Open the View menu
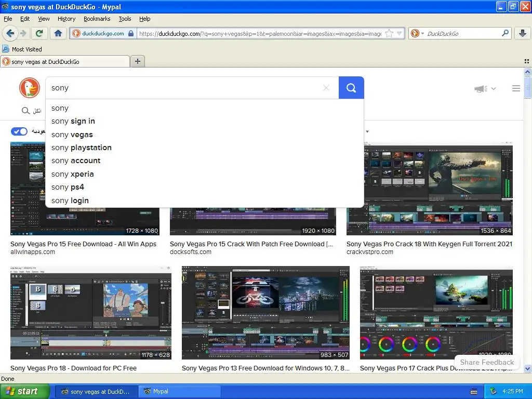 (x=44, y=19)
